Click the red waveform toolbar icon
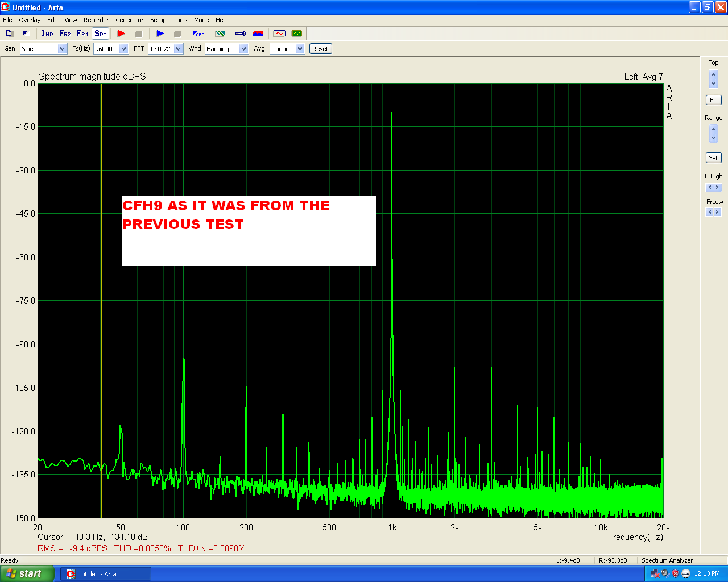This screenshot has height=582, width=728. point(279,34)
